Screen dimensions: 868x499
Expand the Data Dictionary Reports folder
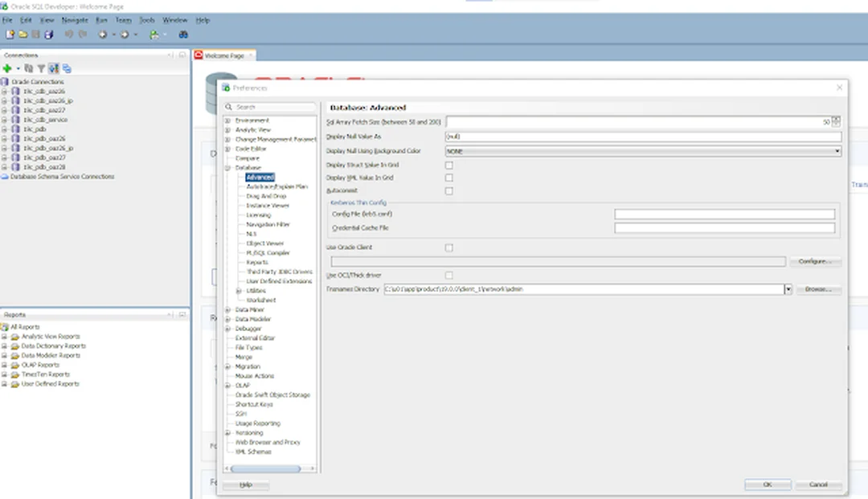pos(5,346)
